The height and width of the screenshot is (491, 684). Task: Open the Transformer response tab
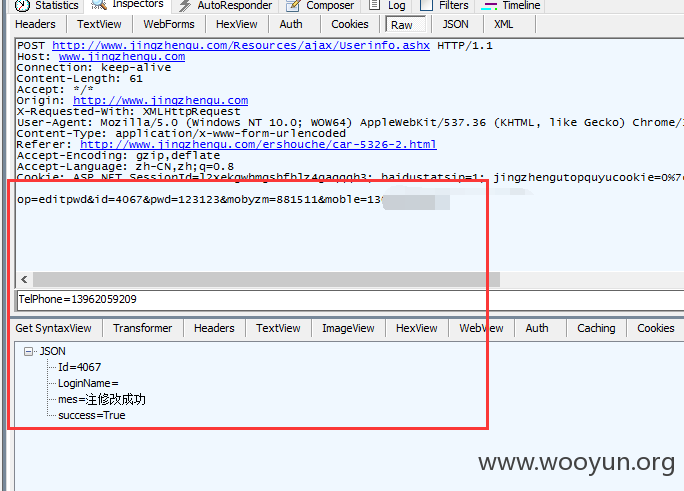point(143,328)
